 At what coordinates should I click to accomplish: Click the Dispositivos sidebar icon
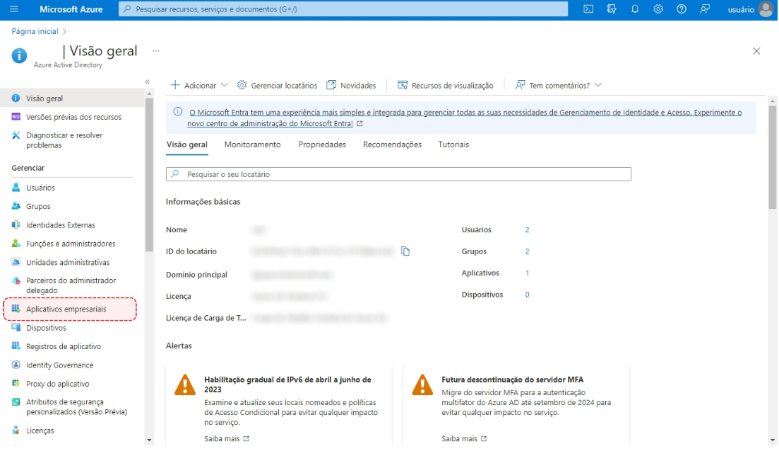point(16,327)
